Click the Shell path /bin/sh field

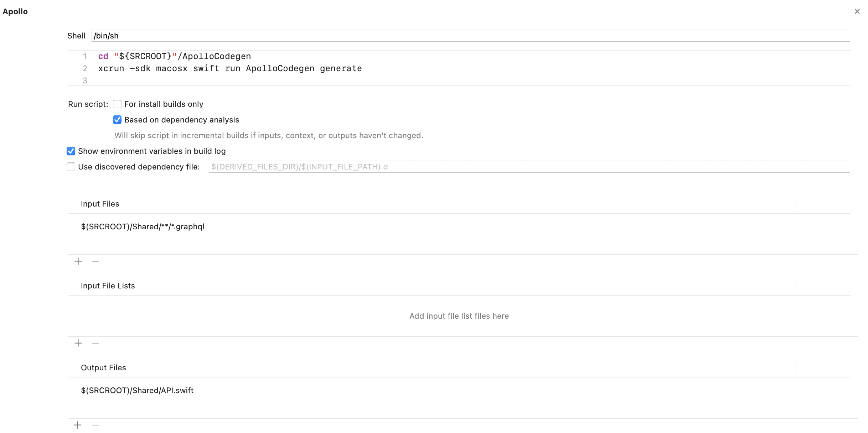point(470,36)
